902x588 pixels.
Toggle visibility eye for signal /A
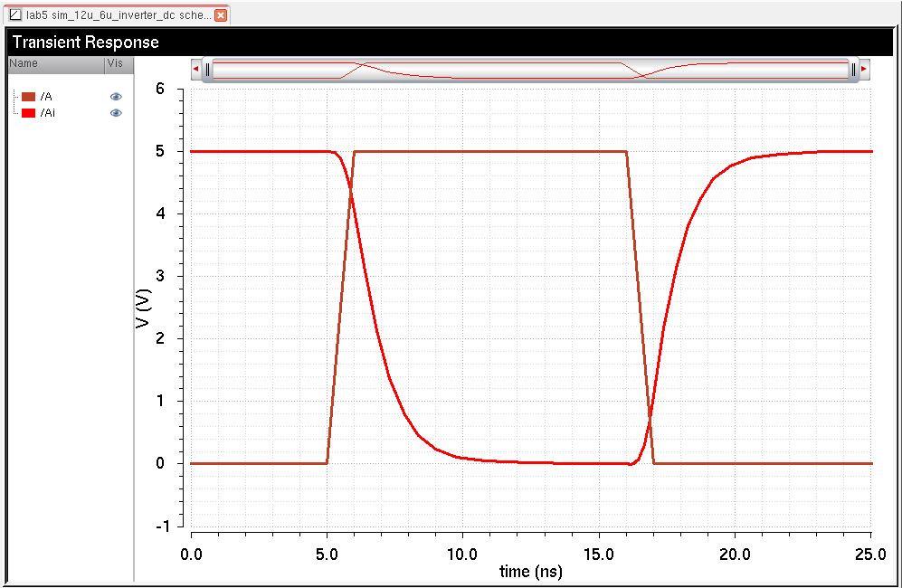(116, 97)
